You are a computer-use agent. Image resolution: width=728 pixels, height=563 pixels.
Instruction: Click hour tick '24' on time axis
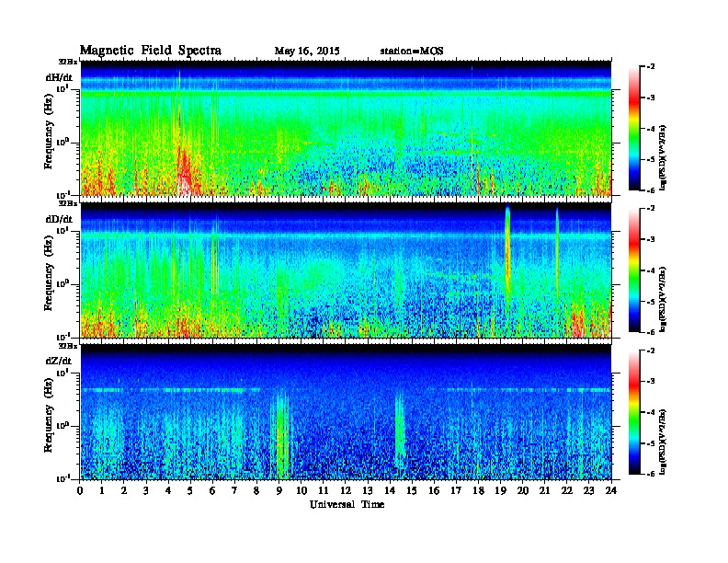pyautogui.click(x=611, y=491)
